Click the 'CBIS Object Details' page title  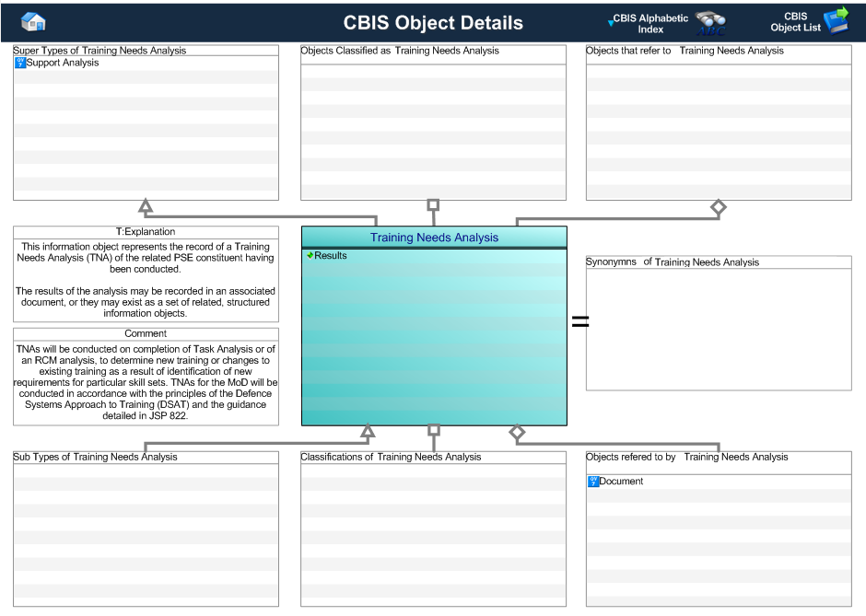click(433, 23)
